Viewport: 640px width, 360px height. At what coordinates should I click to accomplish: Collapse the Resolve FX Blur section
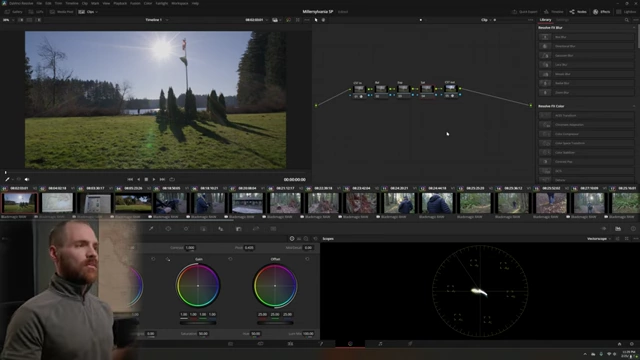[634, 28]
